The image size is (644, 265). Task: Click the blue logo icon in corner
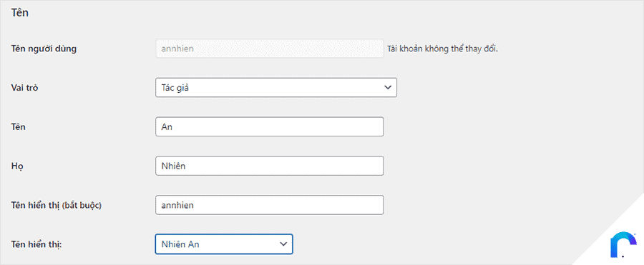[x=623, y=244]
